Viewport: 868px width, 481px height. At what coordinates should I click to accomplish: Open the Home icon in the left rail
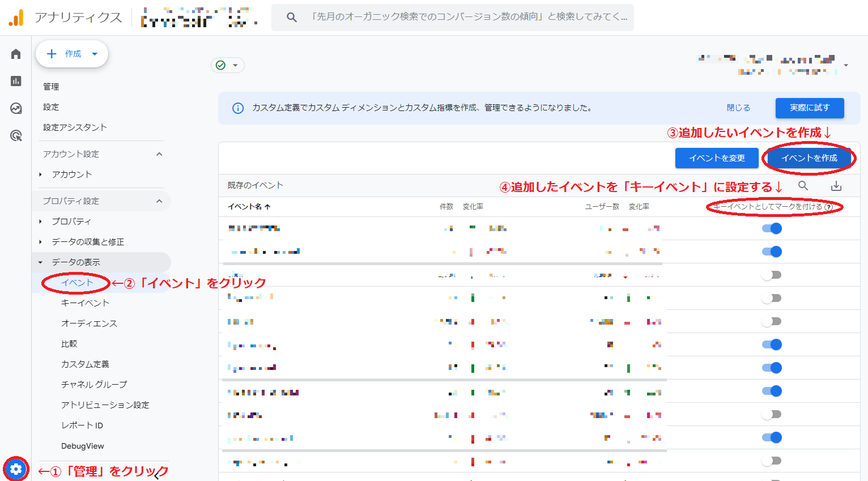pos(16,54)
